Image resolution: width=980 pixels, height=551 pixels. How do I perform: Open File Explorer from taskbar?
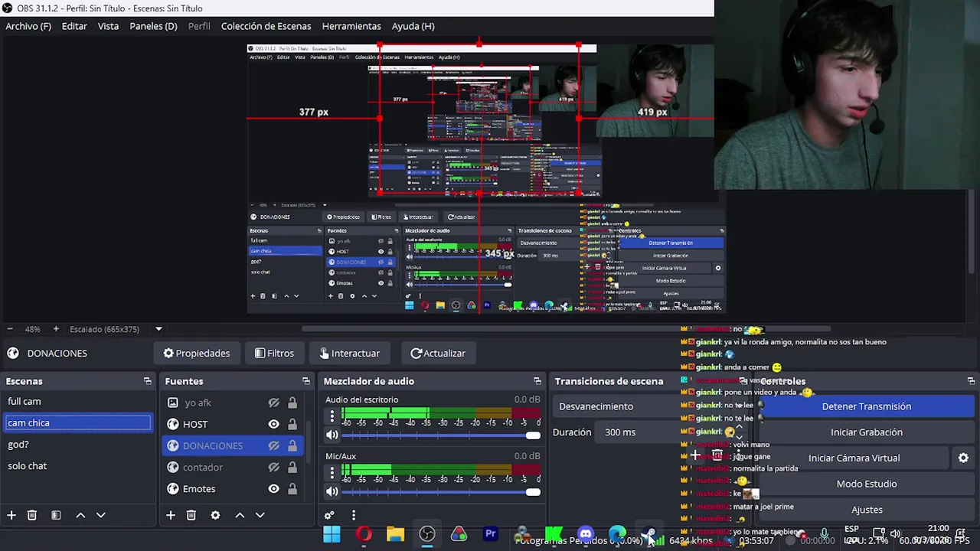(395, 534)
